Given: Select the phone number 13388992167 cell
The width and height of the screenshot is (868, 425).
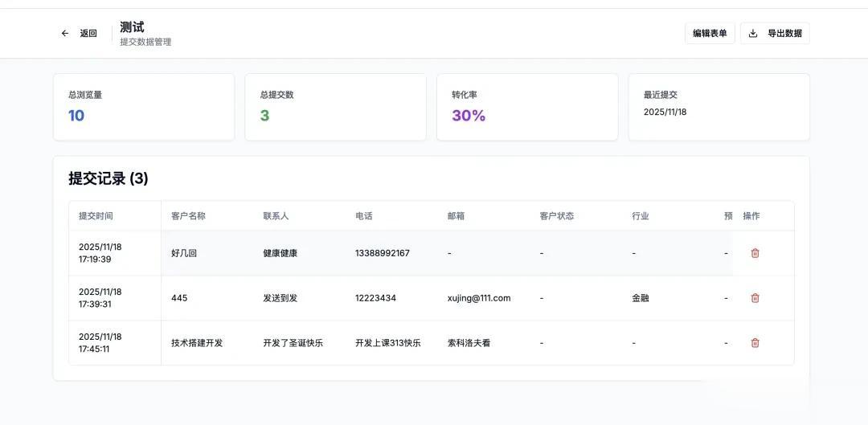Looking at the screenshot, I should click(383, 253).
